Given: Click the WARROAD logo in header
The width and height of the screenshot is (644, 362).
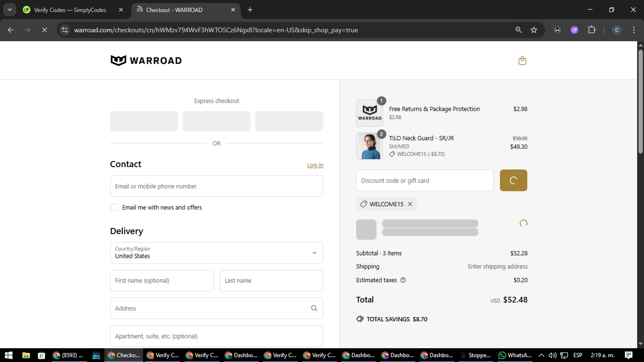Looking at the screenshot, I should 146,61.
